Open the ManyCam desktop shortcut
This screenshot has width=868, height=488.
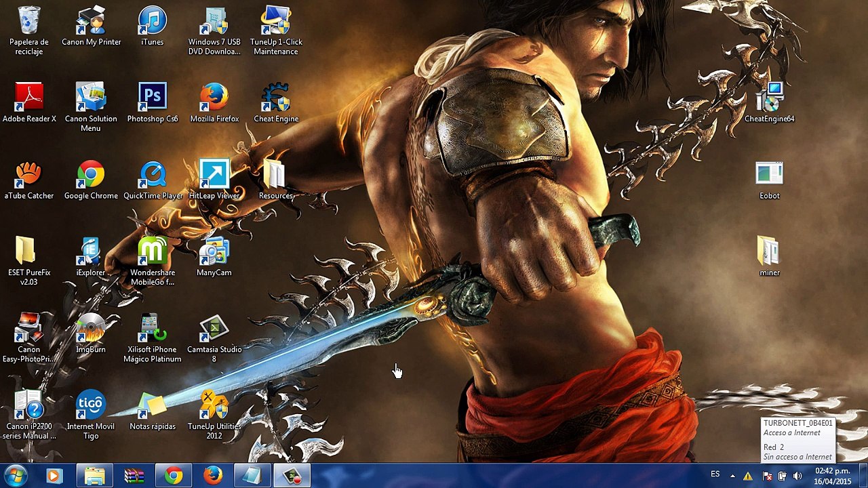[214, 257]
